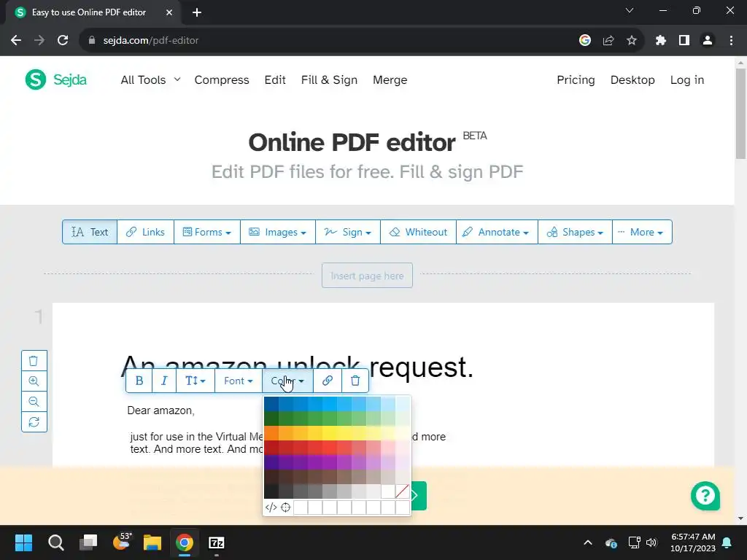Toggle bold formatting on the text

coord(139,381)
